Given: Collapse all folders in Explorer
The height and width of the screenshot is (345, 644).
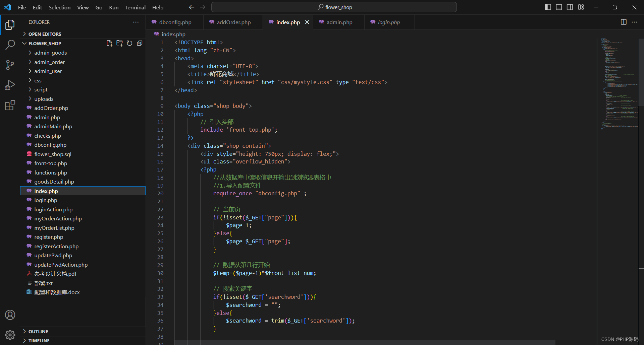Looking at the screenshot, I should pyautogui.click(x=140, y=43).
